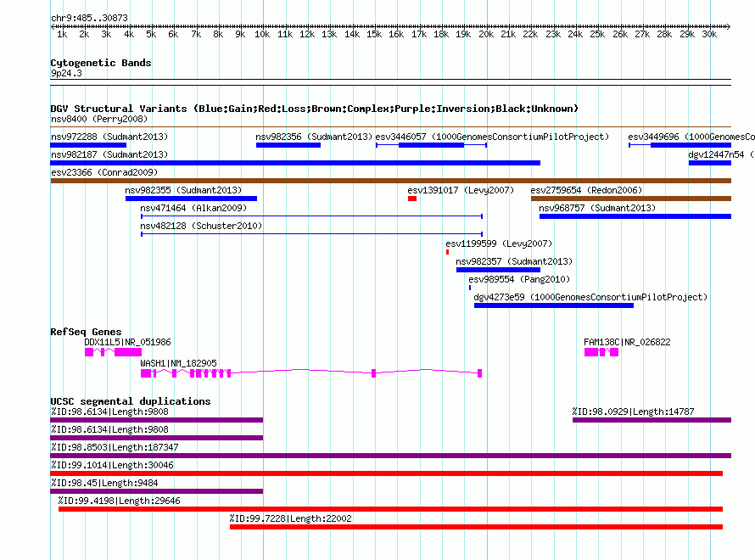Click the 30k mark on the ruler
Screen dimensions: 755x560
709,34
